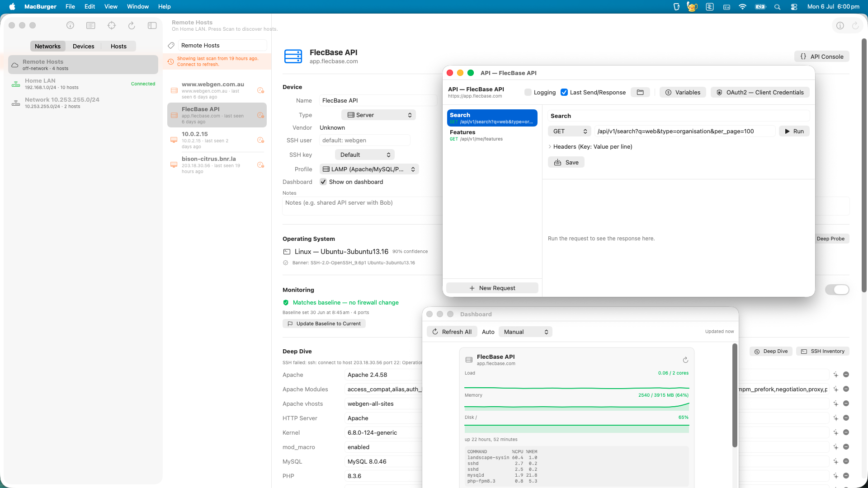Click the info icon at top right
Image resolution: width=868 pixels, height=488 pixels.
[840, 26]
